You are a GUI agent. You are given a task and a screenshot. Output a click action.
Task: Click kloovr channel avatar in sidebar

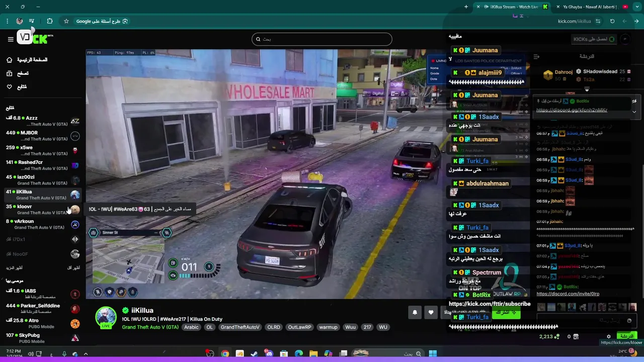[x=75, y=210]
